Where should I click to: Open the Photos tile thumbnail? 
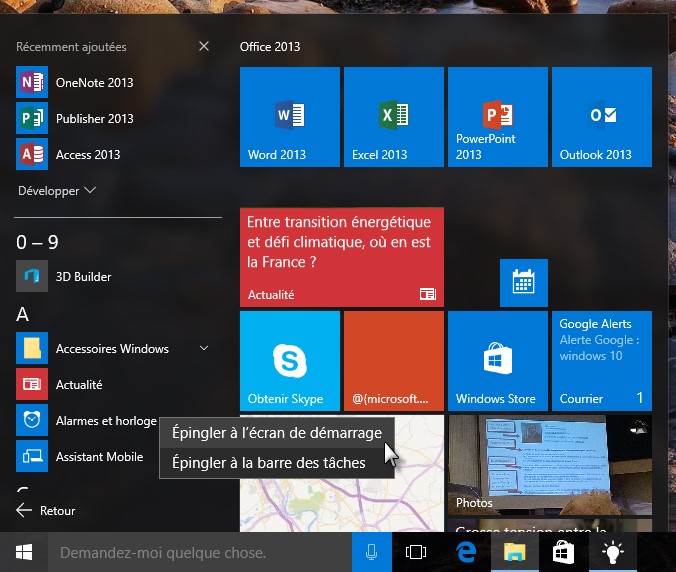point(549,465)
